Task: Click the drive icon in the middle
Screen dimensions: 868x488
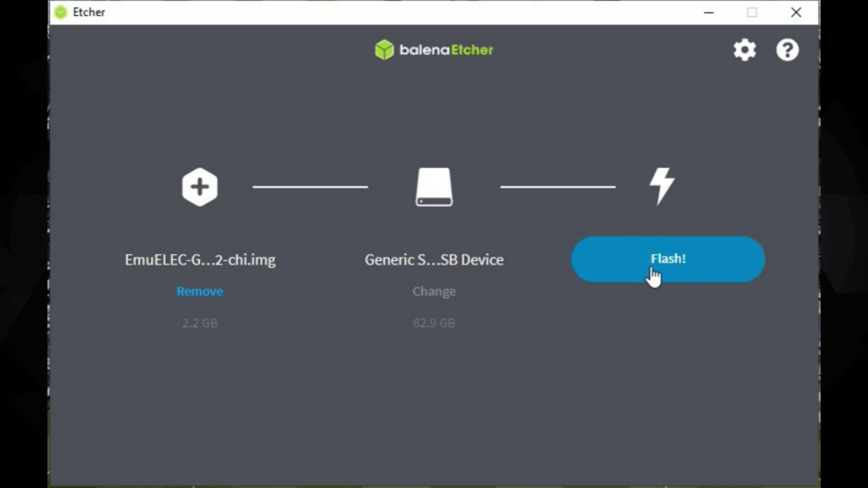Action: (434, 187)
